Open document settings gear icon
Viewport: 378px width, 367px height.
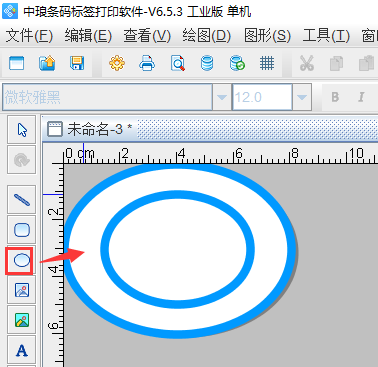point(117,63)
